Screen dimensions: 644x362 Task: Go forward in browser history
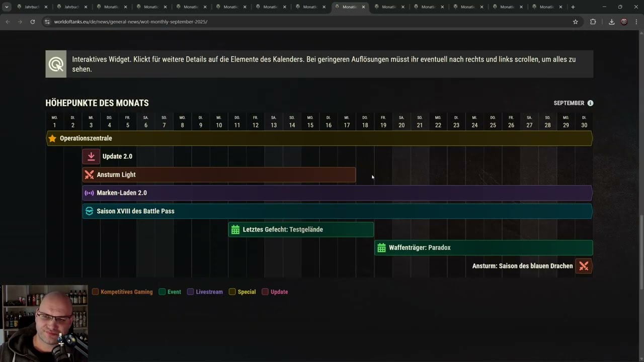point(20,22)
